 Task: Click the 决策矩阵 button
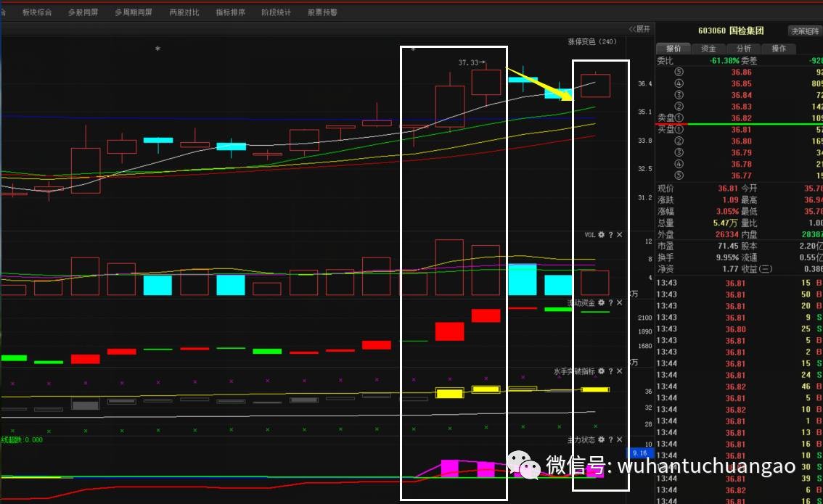pyautogui.click(x=804, y=30)
